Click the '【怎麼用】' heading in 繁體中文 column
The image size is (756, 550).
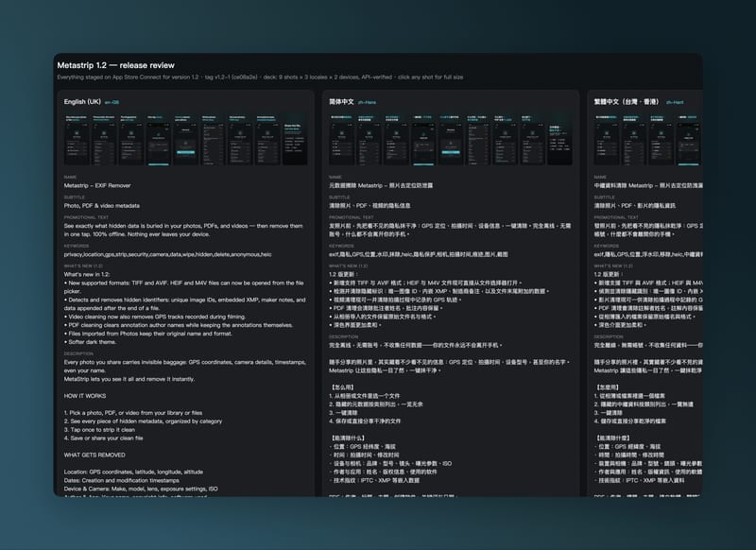click(608, 387)
